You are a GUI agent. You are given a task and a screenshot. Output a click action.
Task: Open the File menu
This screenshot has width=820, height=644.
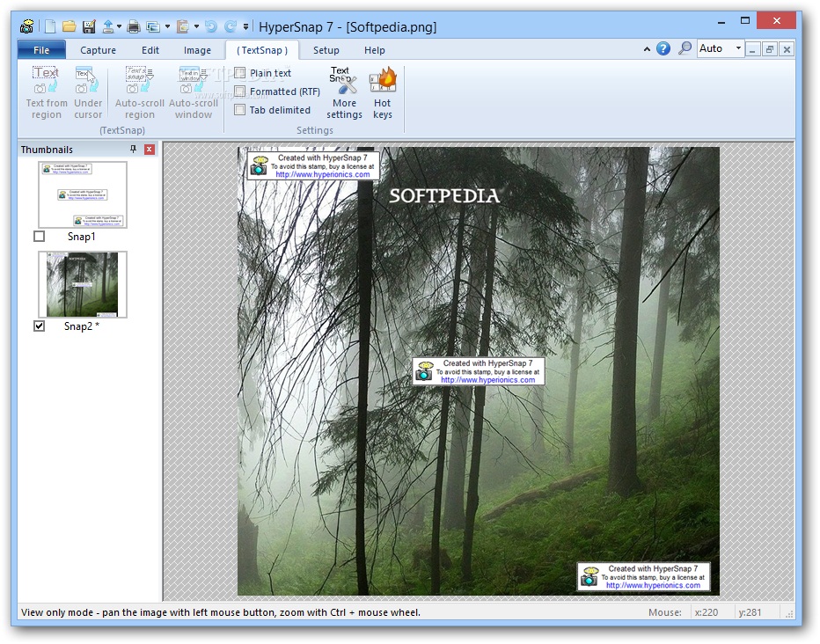pyautogui.click(x=41, y=50)
